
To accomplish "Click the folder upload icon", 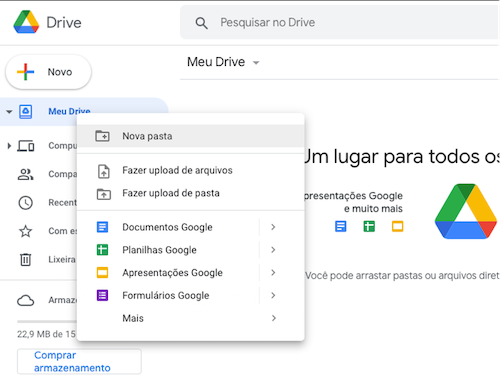I will pos(104,194).
